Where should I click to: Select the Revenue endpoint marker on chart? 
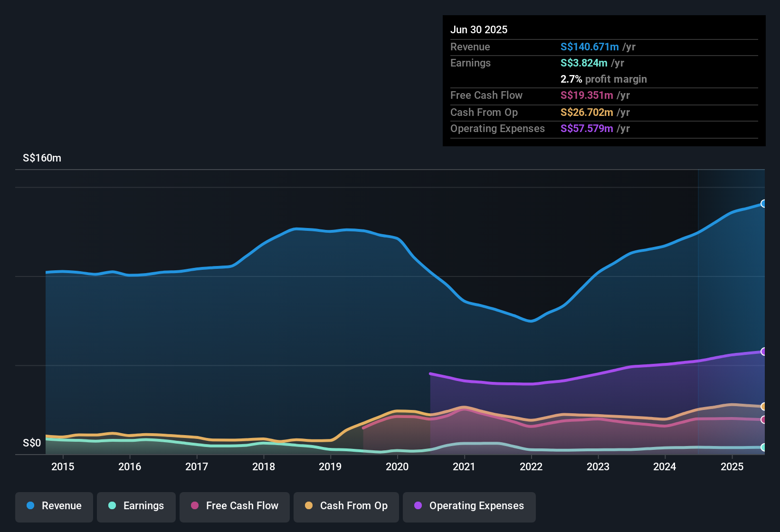[763, 203]
